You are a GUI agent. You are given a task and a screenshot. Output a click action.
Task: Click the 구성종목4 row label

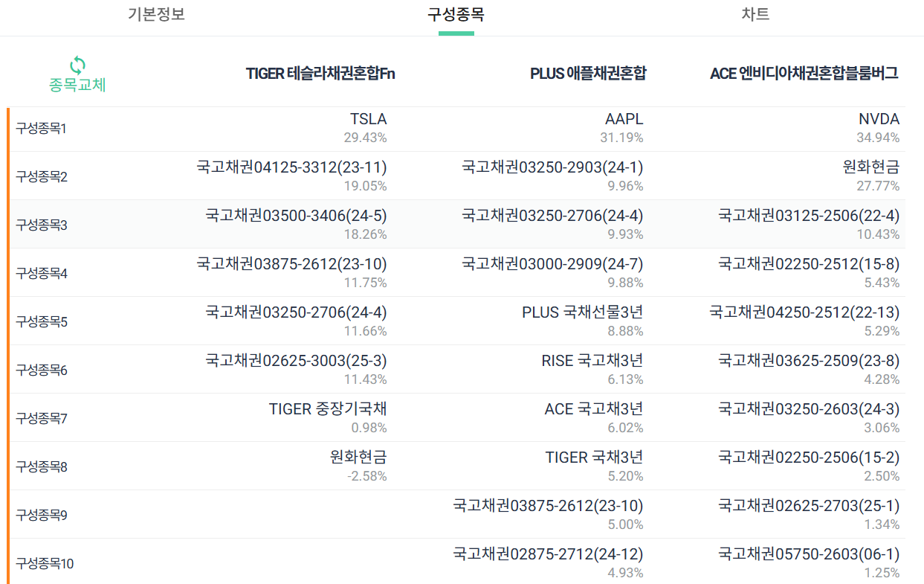(41, 274)
